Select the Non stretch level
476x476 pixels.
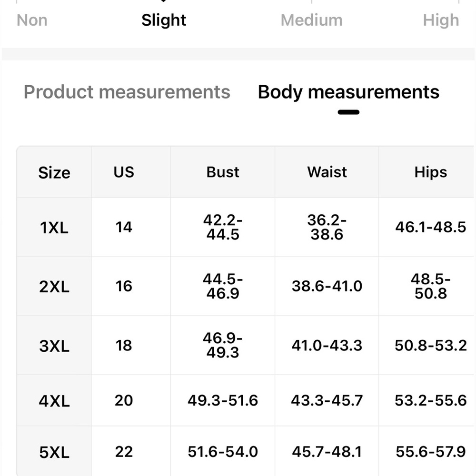coord(32,20)
